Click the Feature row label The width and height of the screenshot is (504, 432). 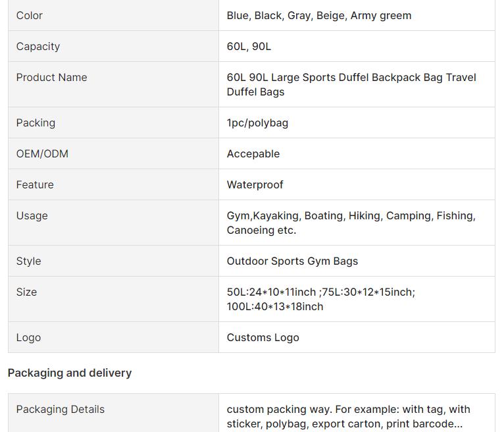(35, 184)
